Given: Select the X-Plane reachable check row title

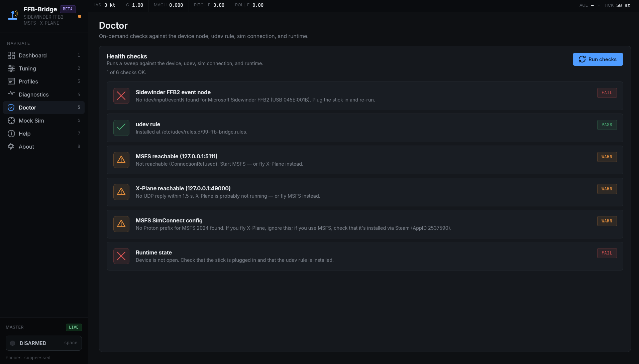Looking at the screenshot, I should click(x=183, y=188).
